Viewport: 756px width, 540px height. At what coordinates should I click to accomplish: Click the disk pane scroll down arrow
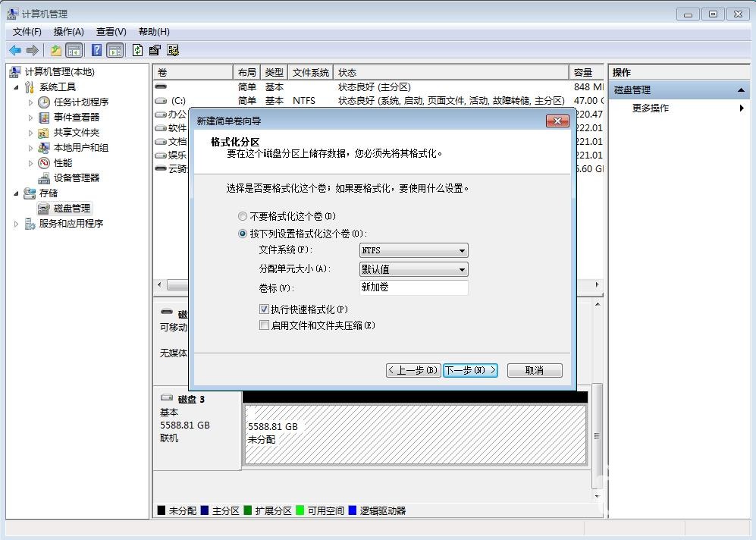click(597, 496)
